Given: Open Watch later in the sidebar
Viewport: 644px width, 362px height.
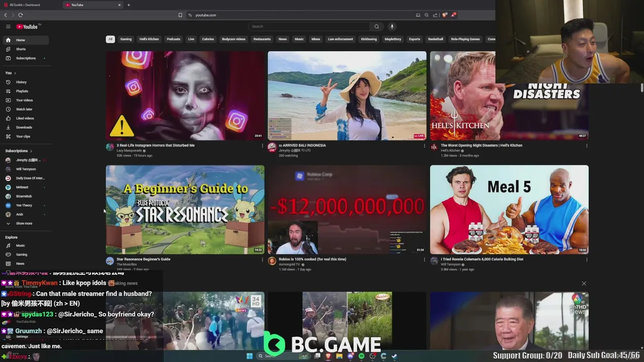Looking at the screenshot, I should pyautogui.click(x=26, y=109).
